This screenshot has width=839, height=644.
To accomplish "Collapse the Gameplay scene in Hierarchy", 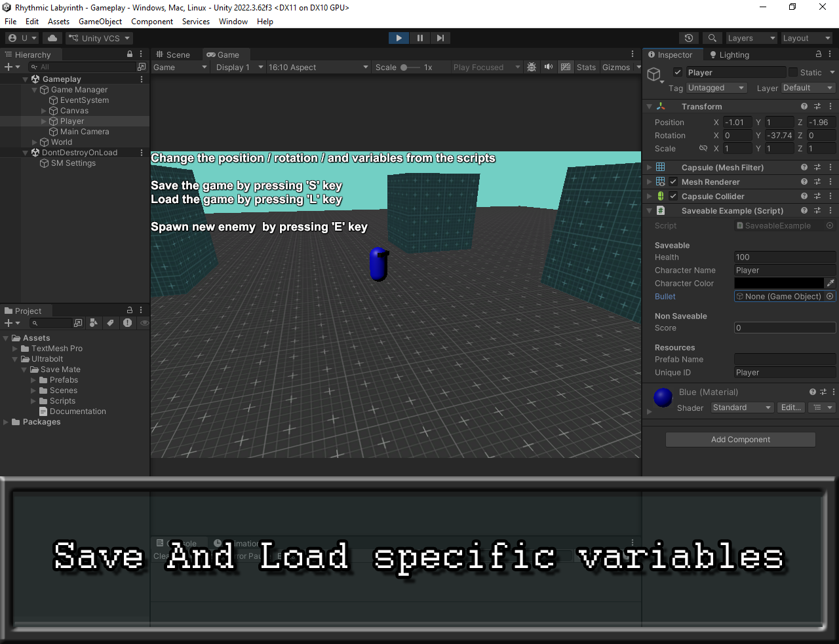I will 26,79.
